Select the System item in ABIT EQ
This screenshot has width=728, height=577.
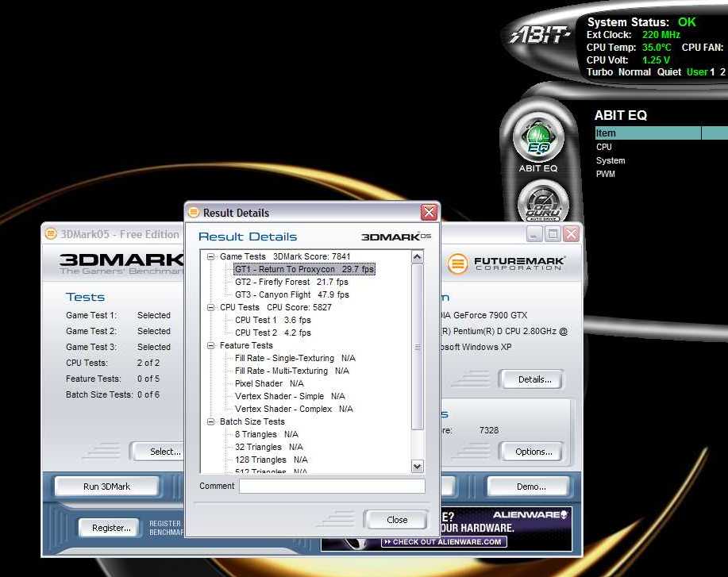610,160
